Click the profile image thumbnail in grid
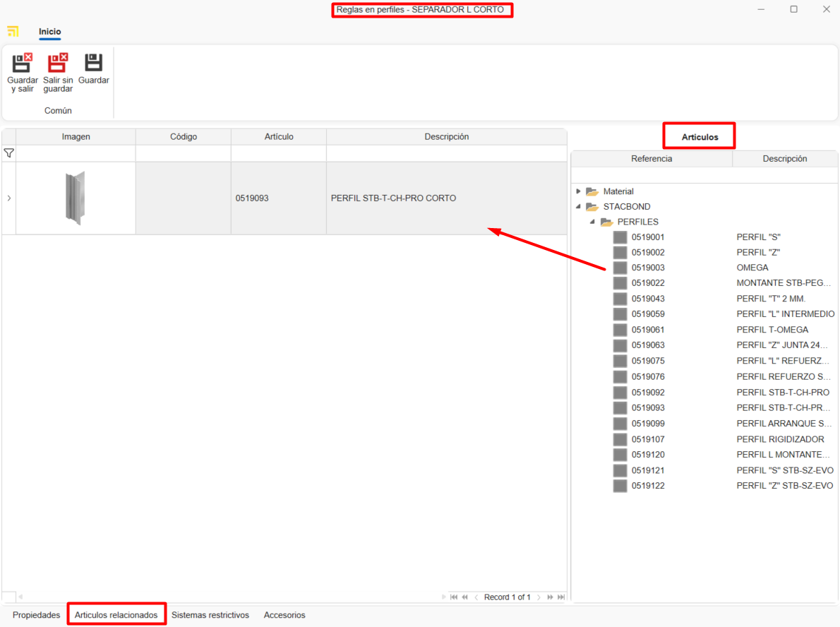The image size is (840, 627). pyautogui.click(x=76, y=198)
